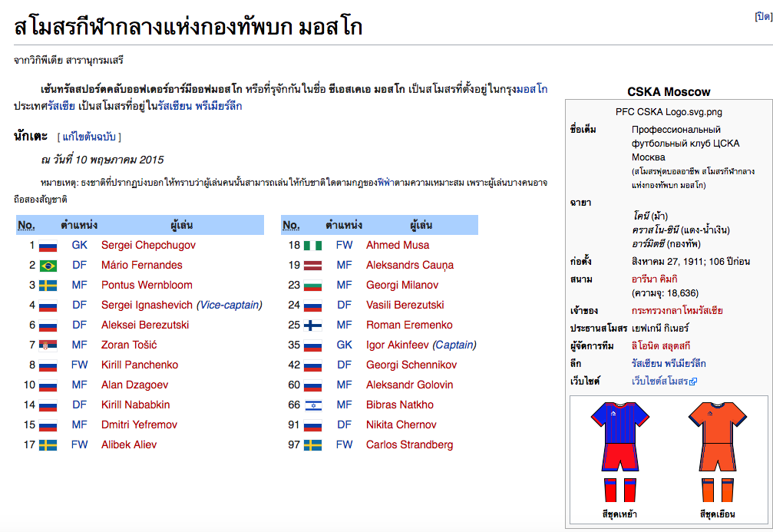Open player link Georgi Schennikov

coord(411,365)
